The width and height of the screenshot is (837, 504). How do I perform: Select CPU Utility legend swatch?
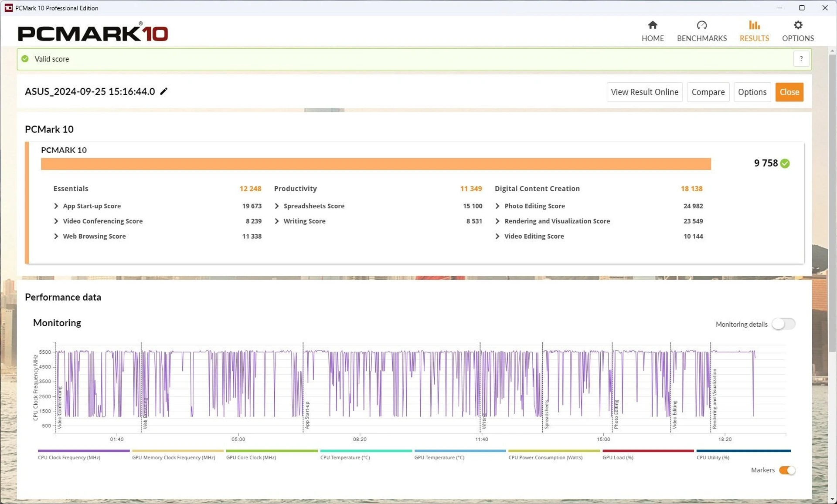(743, 451)
